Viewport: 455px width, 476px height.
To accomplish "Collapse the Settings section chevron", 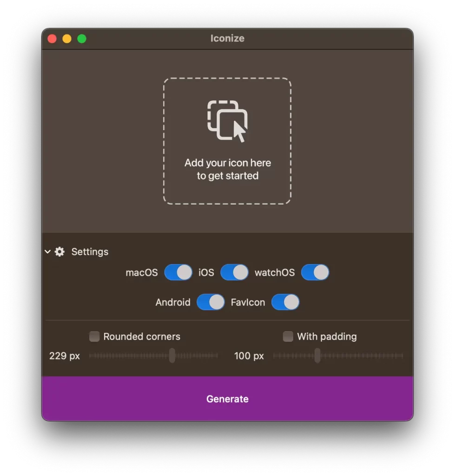I will (47, 251).
